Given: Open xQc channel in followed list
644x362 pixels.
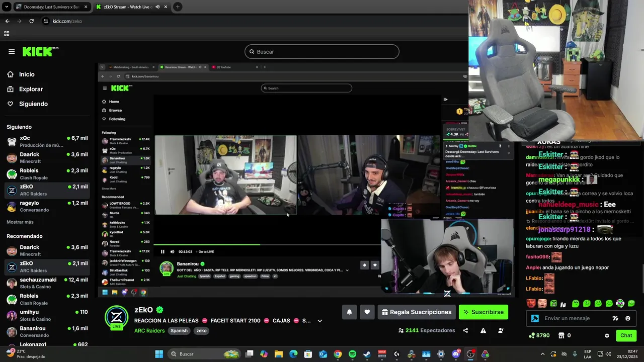Looking at the screenshot, I should tap(47, 141).
